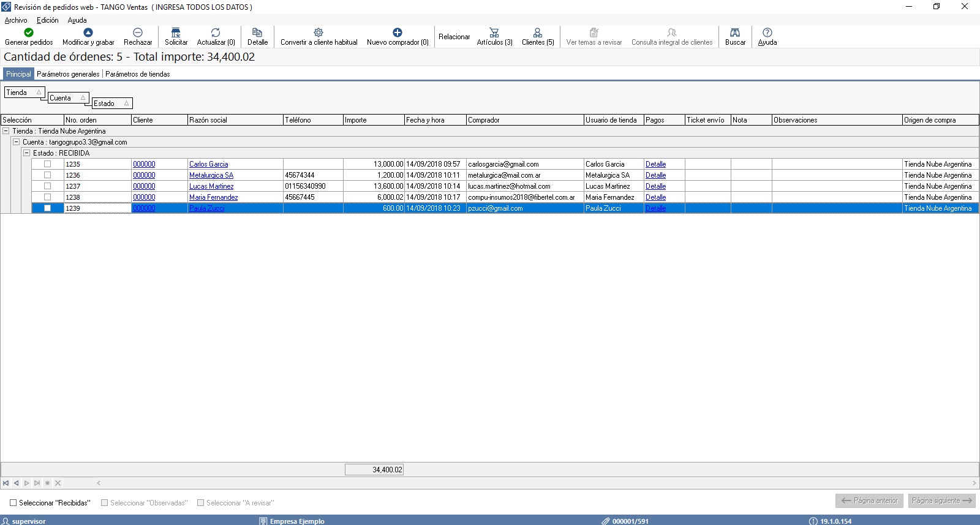Click Modificar y grabar icon

(x=88, y=32)
